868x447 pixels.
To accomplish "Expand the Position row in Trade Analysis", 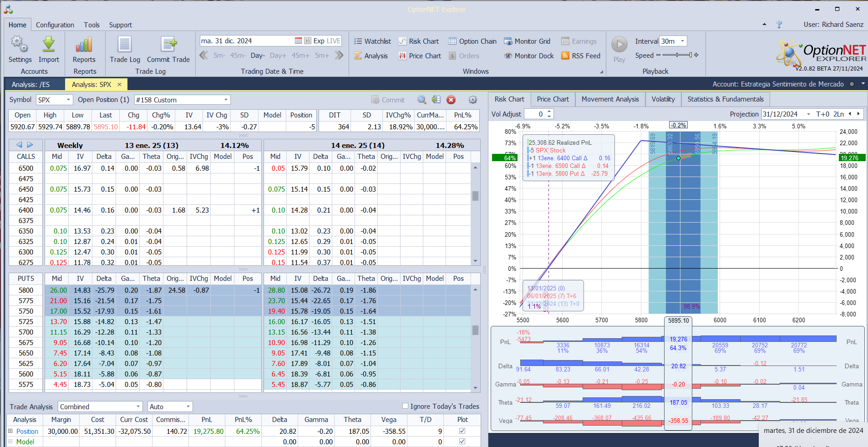I will point(10,431).
